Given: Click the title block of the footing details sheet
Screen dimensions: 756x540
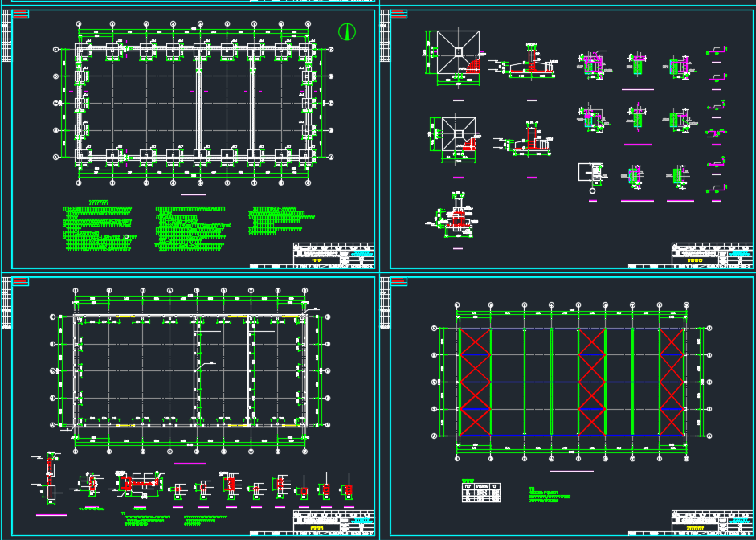Looking at the screenshot, I should point(712,255).
